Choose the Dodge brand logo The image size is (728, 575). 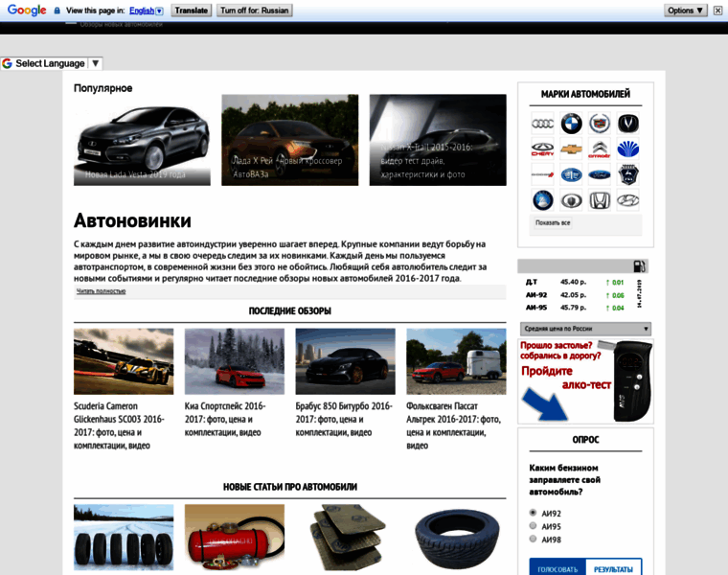point(542,174)
